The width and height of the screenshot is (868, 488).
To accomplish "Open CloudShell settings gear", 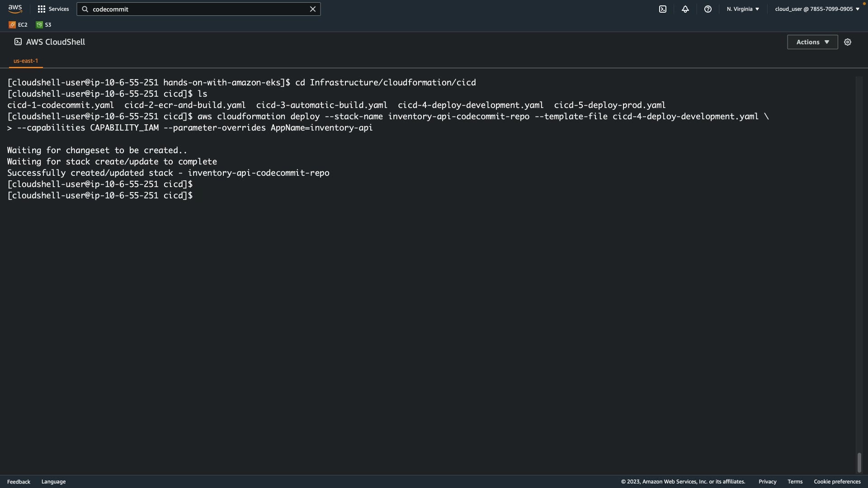I will coord(848,42).
